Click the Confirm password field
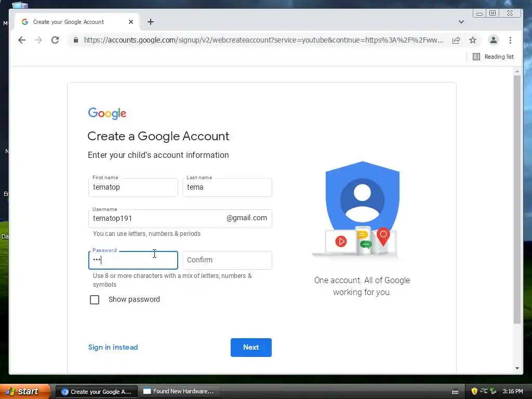This screenshot has height=399, width=532. [x=227, y=260]
